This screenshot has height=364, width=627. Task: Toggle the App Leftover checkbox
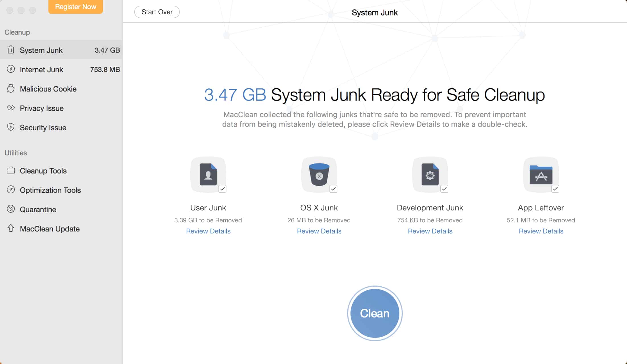pyautogui.click(x=555, y=189)
